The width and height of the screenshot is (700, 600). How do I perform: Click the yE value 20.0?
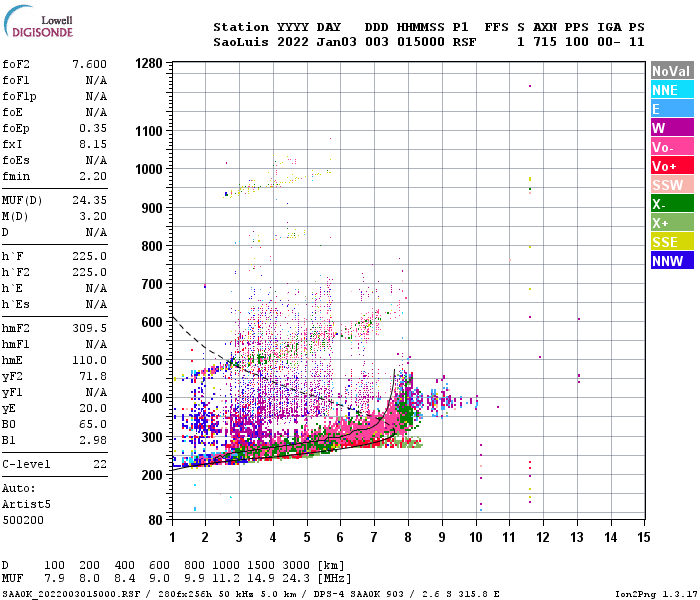click(x=93, y=408)
